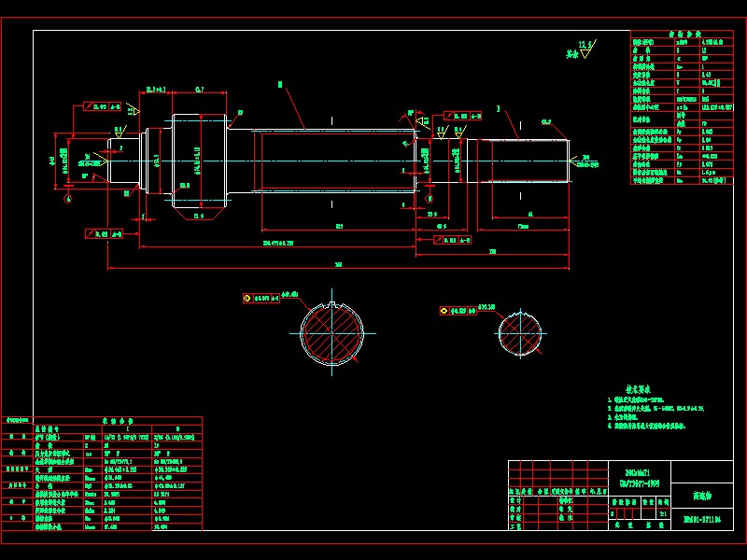Select the 72mm dimension under the right shaft end
This screenshot has height=560, width=747.
pos(524,226)
